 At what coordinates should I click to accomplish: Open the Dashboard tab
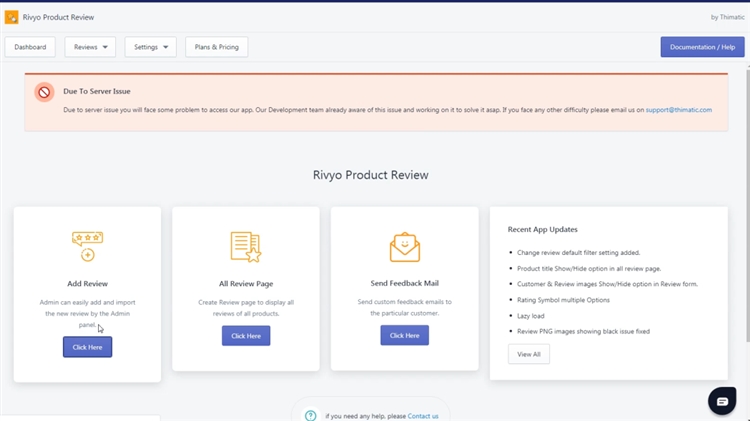pyautogui.click(x=30, y=47)
